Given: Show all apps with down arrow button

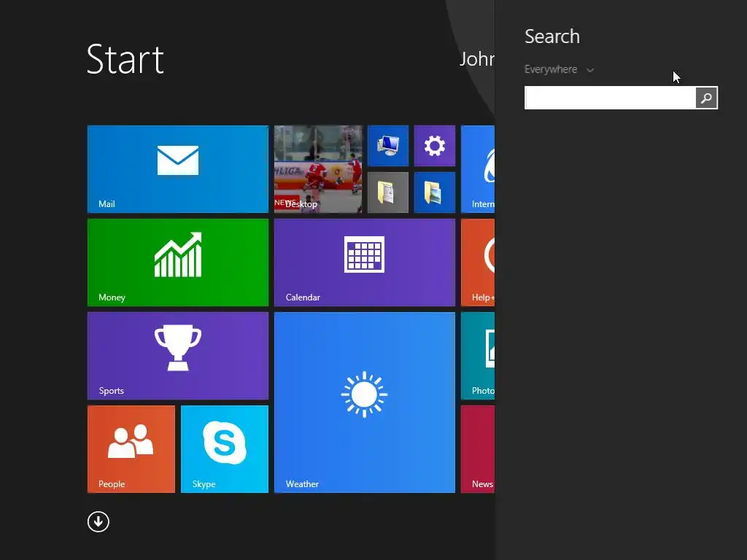Looking at the screenshot, I should pos(98,521).
